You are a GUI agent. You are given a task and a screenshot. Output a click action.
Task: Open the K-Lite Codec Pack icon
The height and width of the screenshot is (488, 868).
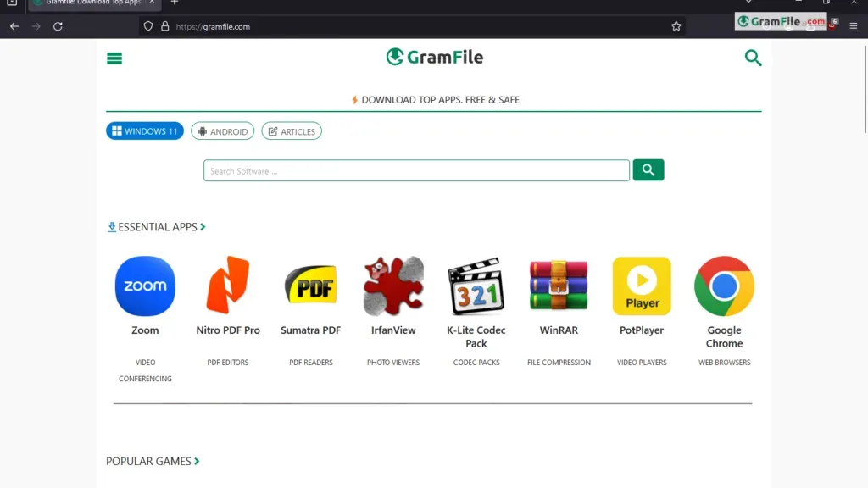(x=476, y=286)
